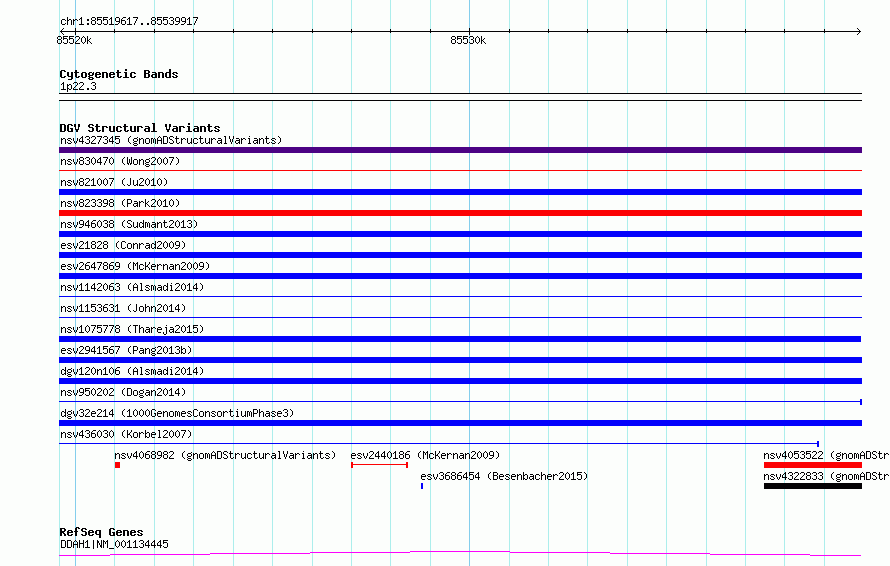Image resolution: width=890 pixels, height=566 pixels.
Task: Select the black nsv4322833 variant bar
Action: pyautogui.click(x=813, y=486)
